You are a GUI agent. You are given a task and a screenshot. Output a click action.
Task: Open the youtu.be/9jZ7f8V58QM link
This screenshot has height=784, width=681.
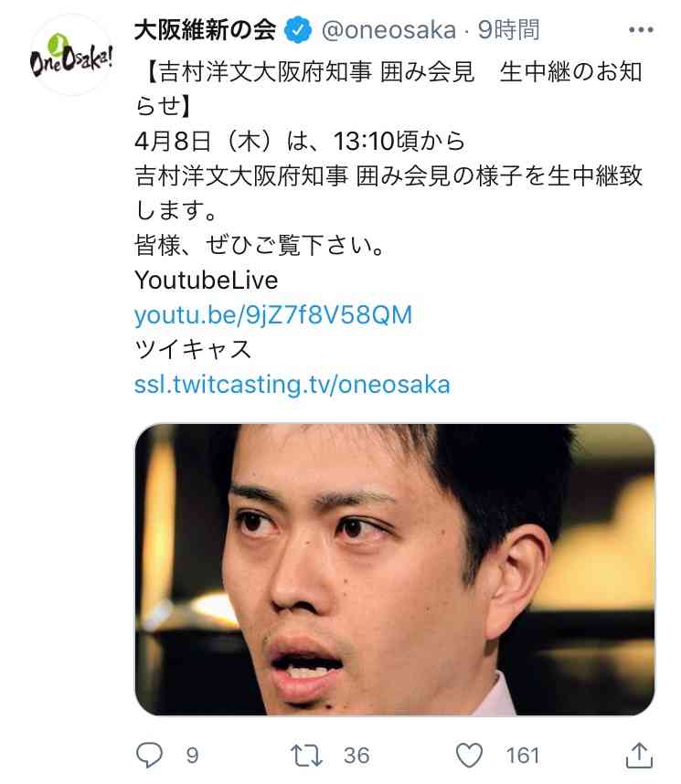(x=273, y=315)
